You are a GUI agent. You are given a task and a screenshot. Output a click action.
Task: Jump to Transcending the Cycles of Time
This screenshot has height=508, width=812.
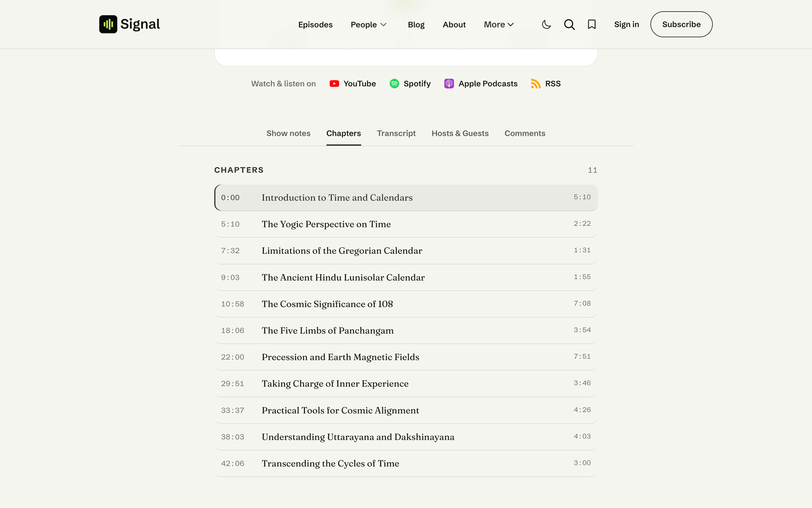click(406, 464)
